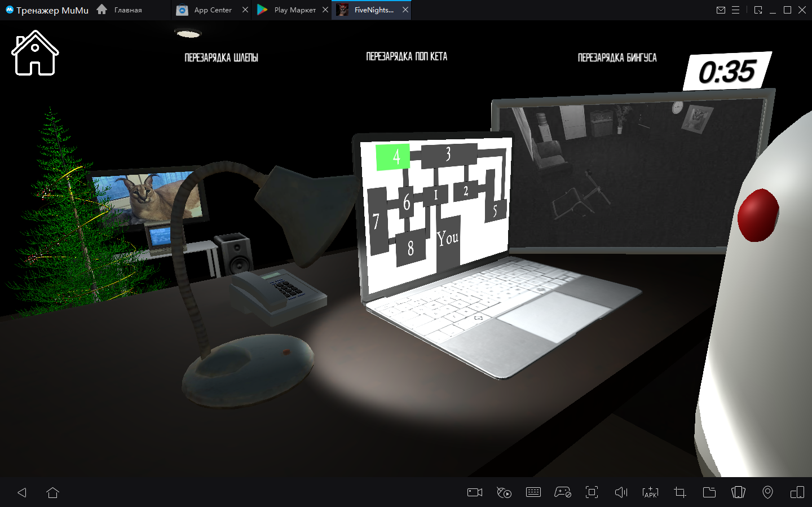Open the gamepad controller settings
This screenshot has width=812, height=507.
tap(562, 492)
